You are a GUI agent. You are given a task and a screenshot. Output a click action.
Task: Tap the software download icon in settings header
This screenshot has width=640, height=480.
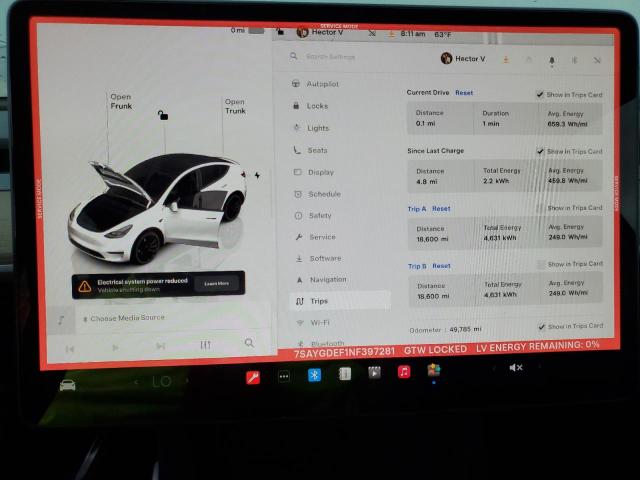click(506, 60)
